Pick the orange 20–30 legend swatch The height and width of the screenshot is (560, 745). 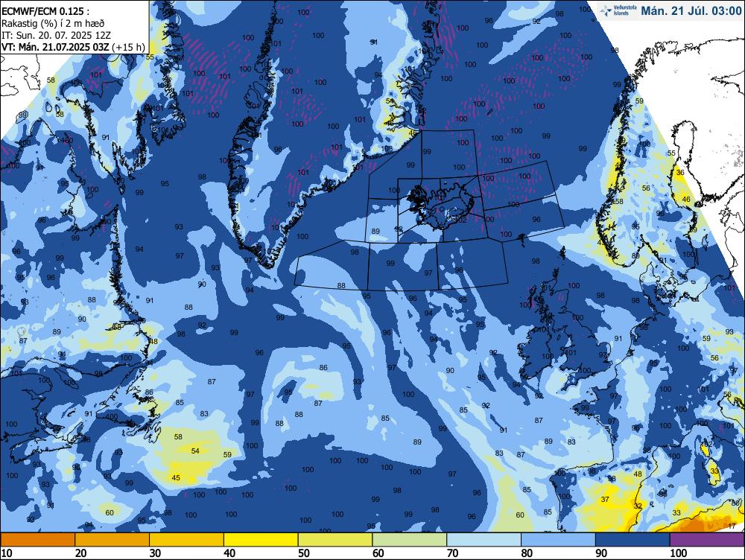112,540
